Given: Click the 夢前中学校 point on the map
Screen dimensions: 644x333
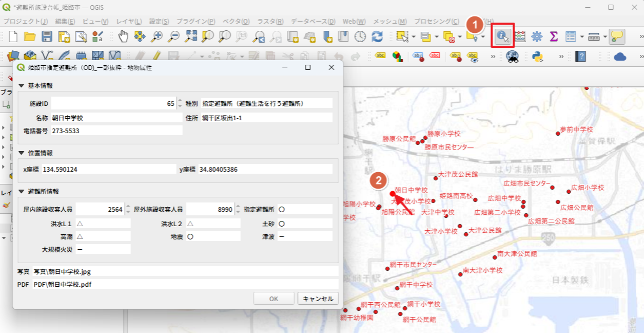Looking at the screenshot, I should tap(558, 134).
